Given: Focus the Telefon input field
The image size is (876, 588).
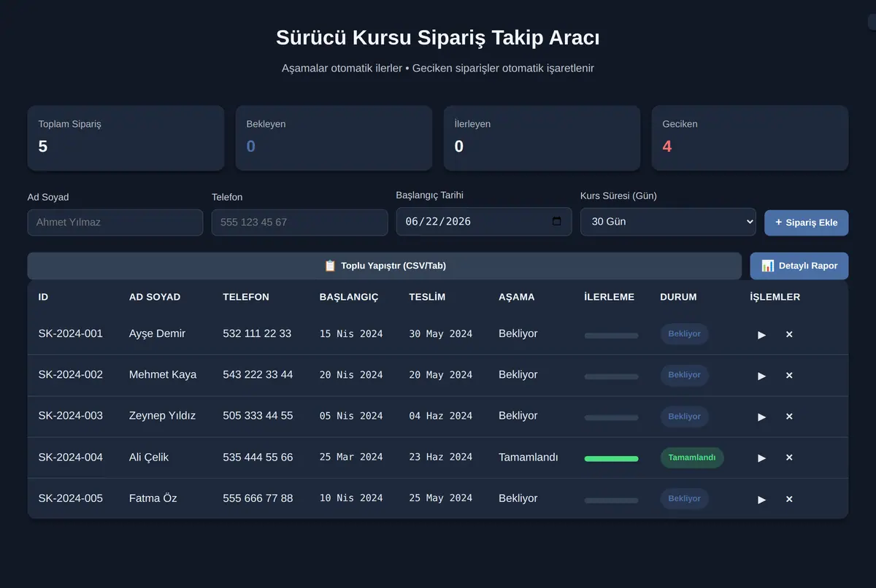Looking at the screenshot, I should (299, 223).
